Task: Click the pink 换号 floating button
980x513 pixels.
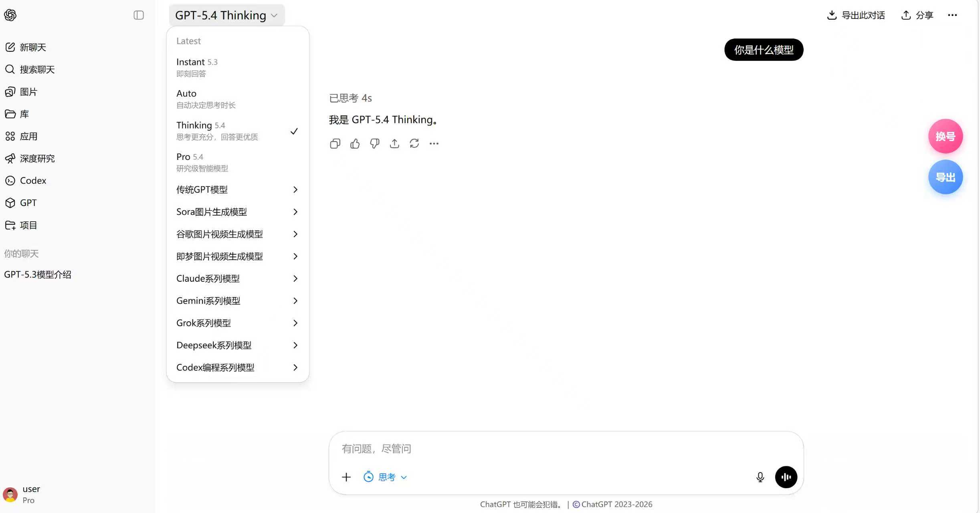Action: (945, 136)
